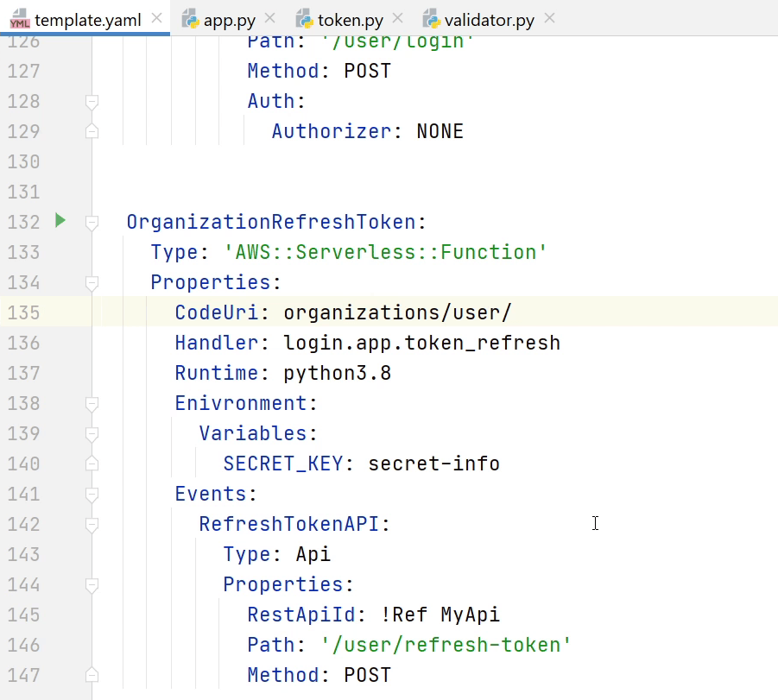Close the token.py tab

pos(395,16)
